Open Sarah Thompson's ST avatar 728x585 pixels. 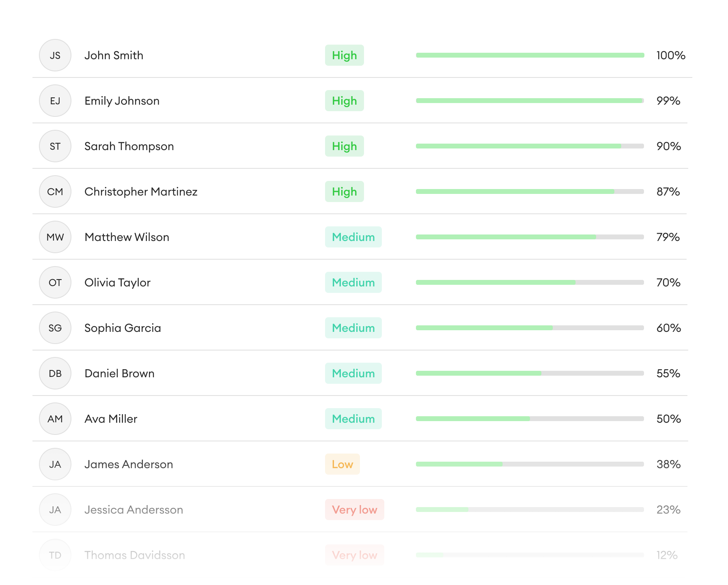pos(55,146)
